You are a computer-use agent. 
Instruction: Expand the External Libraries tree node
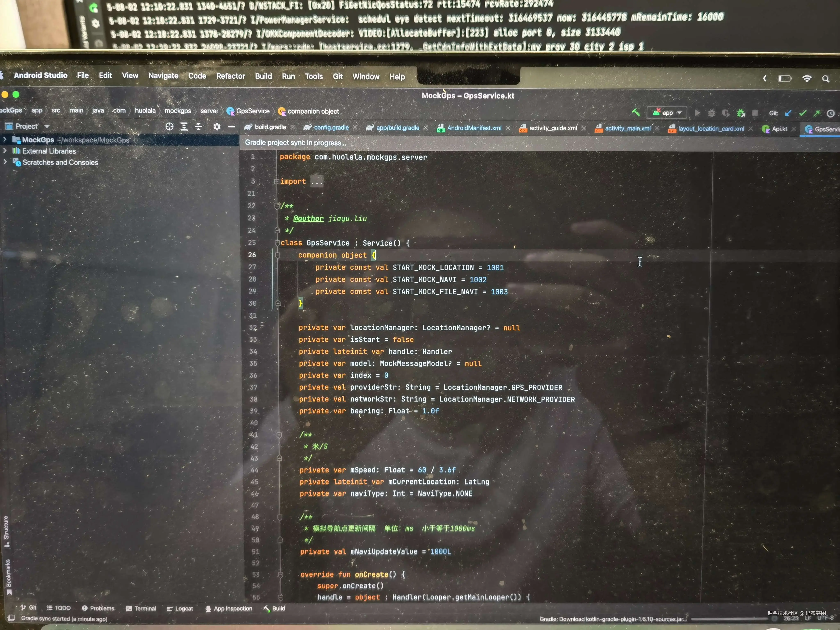pyautogui.click(x=5, y=151)
